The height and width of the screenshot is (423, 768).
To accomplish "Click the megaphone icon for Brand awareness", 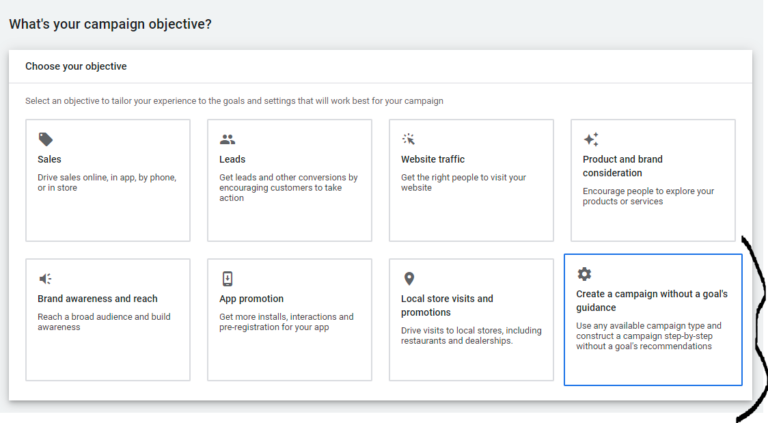I will point(46,279).
